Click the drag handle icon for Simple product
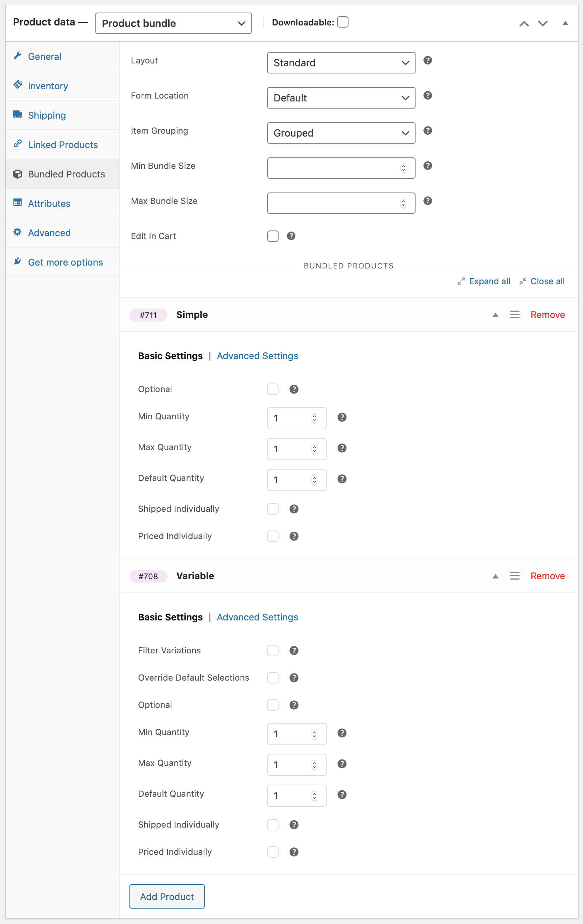Screen dimensions: 583x924 515,315
